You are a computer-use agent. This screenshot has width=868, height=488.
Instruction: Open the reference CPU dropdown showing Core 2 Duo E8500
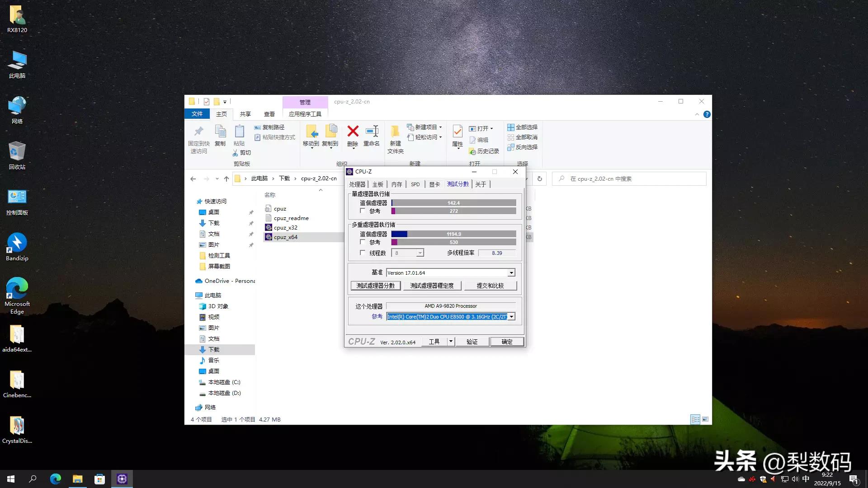point(511,316)
